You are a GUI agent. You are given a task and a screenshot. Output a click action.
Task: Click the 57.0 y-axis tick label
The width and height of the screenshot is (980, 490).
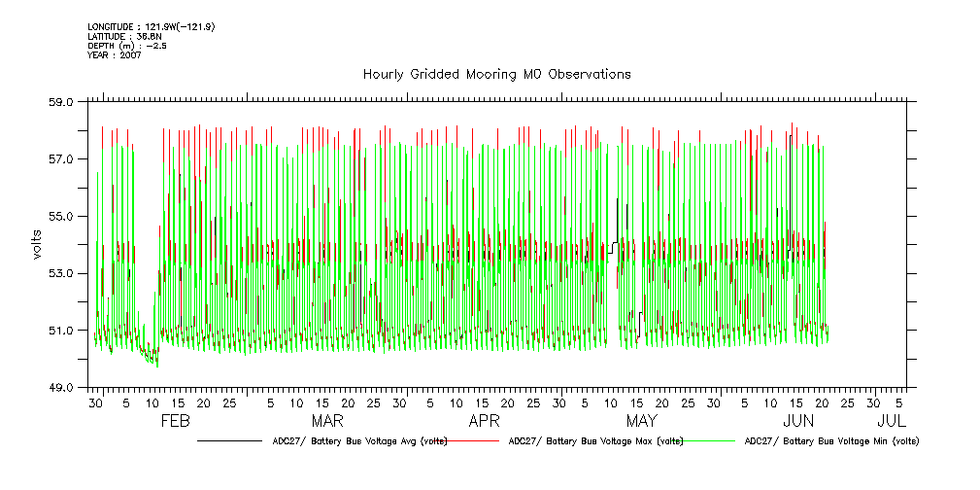click(61, 159)
